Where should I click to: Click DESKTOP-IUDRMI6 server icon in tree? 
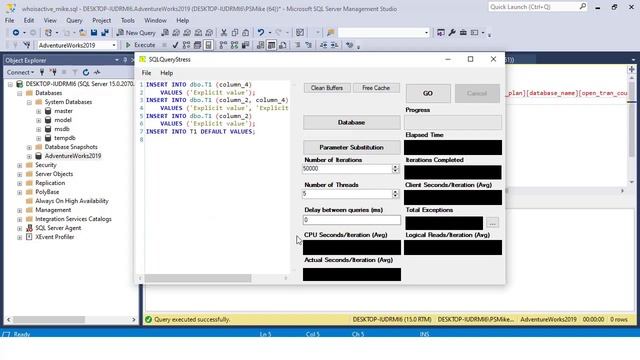(20, 84)
